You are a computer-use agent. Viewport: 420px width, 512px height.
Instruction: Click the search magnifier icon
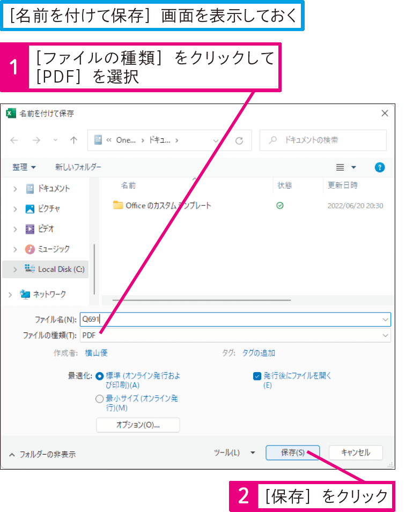[272, 140]
